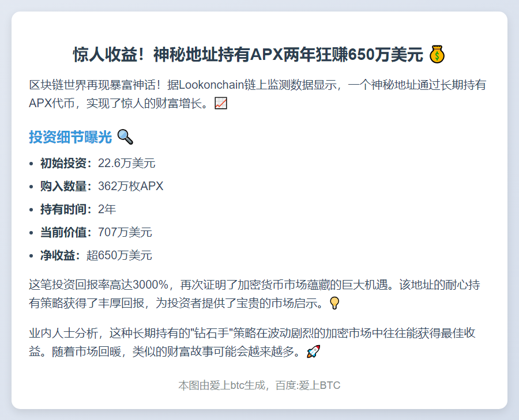Click the 22.6万美元 value
Image resolution: width=519 pixels, height=420 pixels.
pos(126,163)
